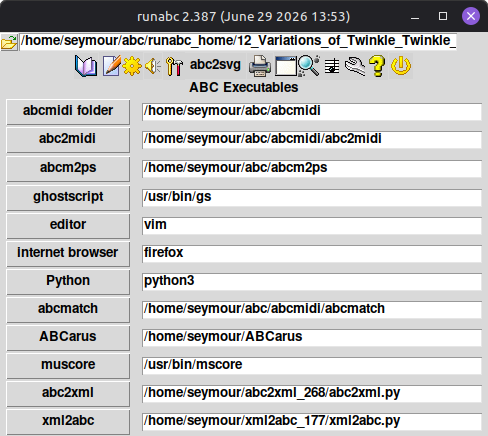Click the editor field containing vim

(312, 226)
